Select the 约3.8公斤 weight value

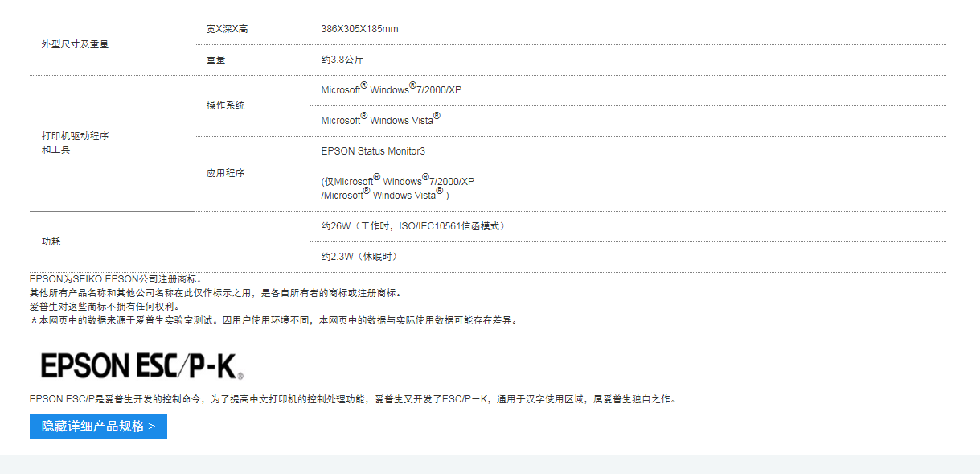(x=342, y=60)
